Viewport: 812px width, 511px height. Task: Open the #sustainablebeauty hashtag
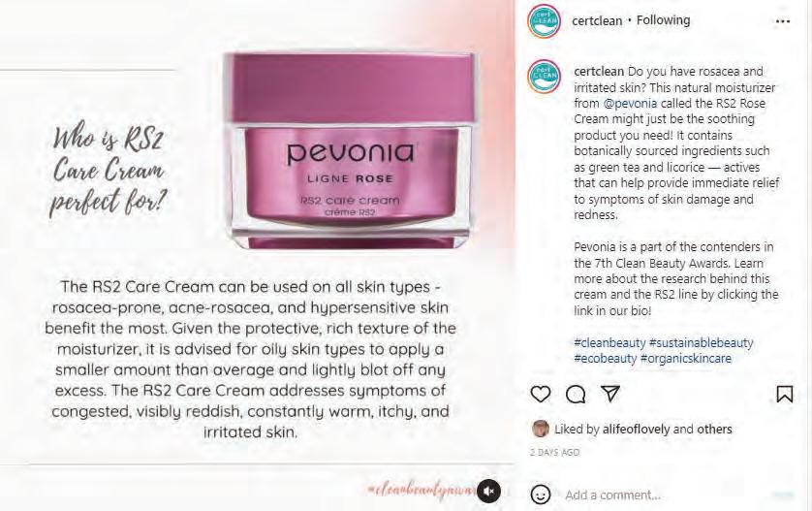[702, 342]
